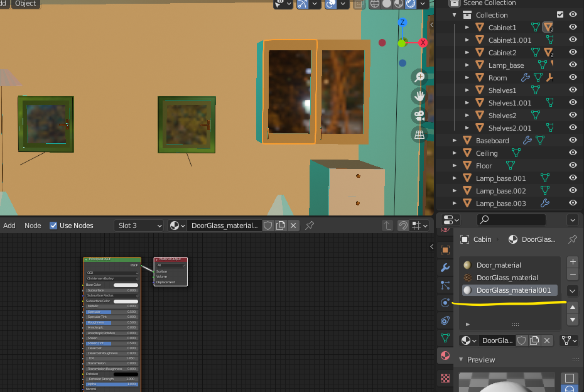Open Physics properties tab
The width and height of the screenshot is (584, 392).
pos(445,303)
